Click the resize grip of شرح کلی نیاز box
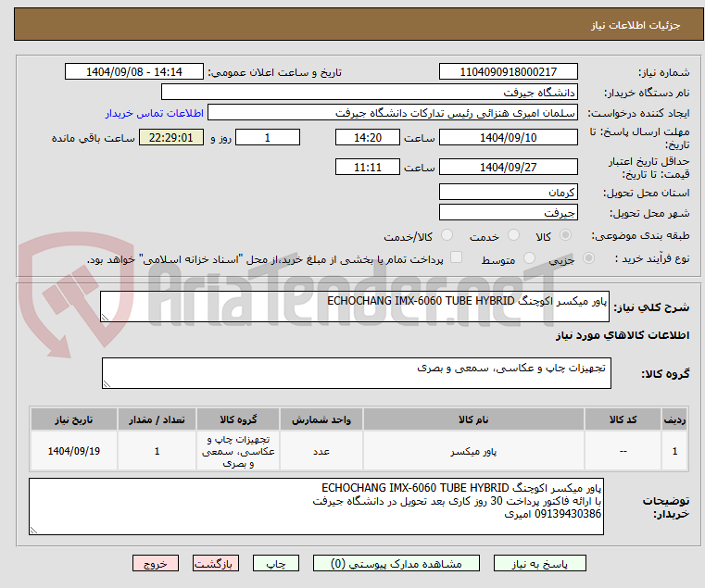This screenshot has width=705, height=588. coord(106,318)
